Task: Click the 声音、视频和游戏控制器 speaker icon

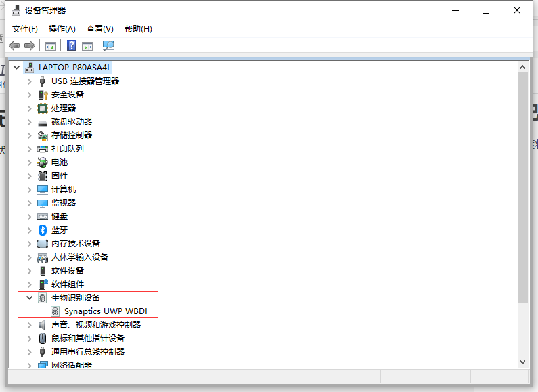Action: click(42, 325)
